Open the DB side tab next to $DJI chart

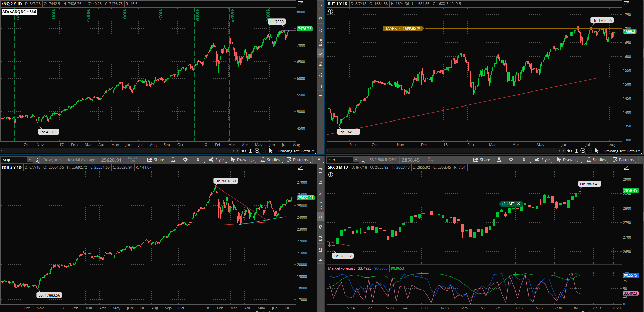click(x=320, y=238)
